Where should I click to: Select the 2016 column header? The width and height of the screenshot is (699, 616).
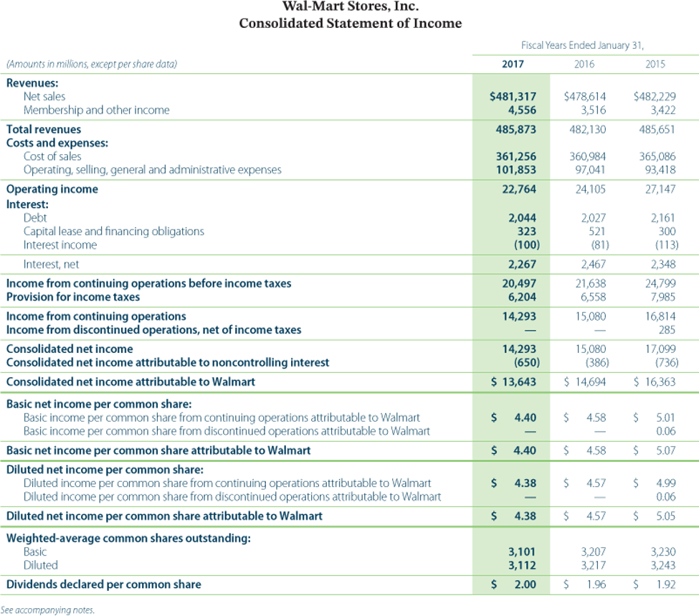(585, 64)
